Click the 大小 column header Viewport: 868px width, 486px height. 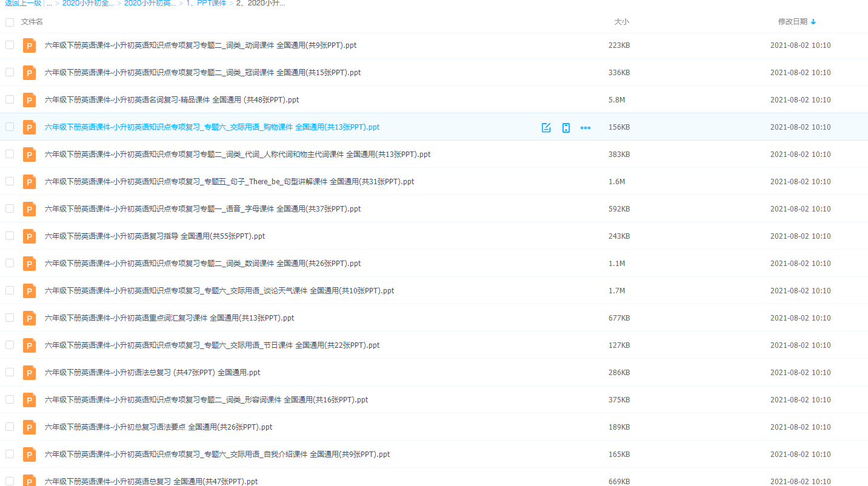[621, 22]
